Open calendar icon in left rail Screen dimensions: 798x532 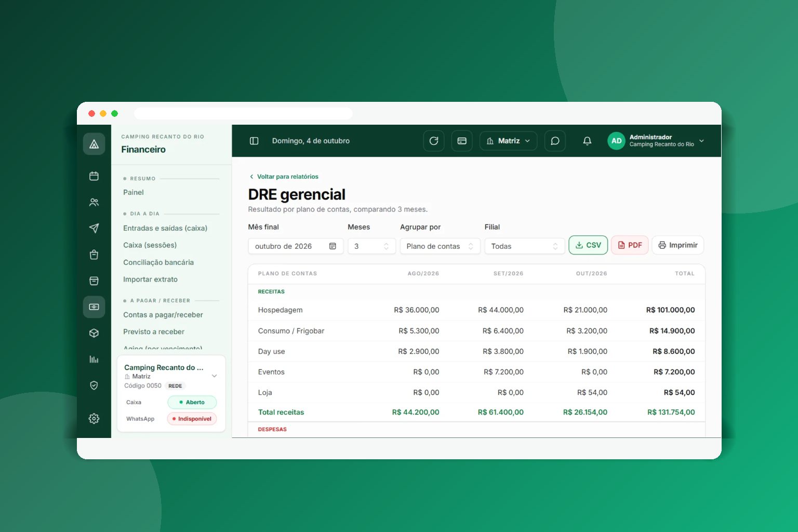point(94,176)
